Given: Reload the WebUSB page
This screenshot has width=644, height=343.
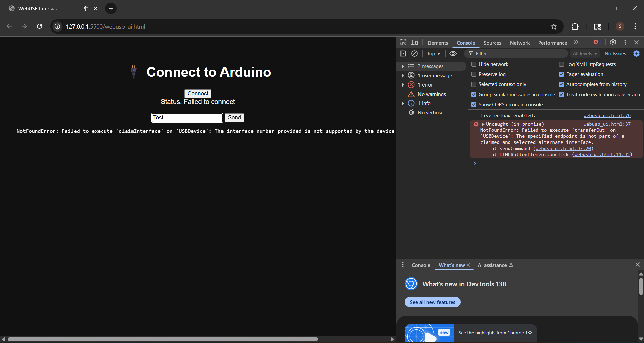Looking at the screenshot, I should [x=39, y=26].
